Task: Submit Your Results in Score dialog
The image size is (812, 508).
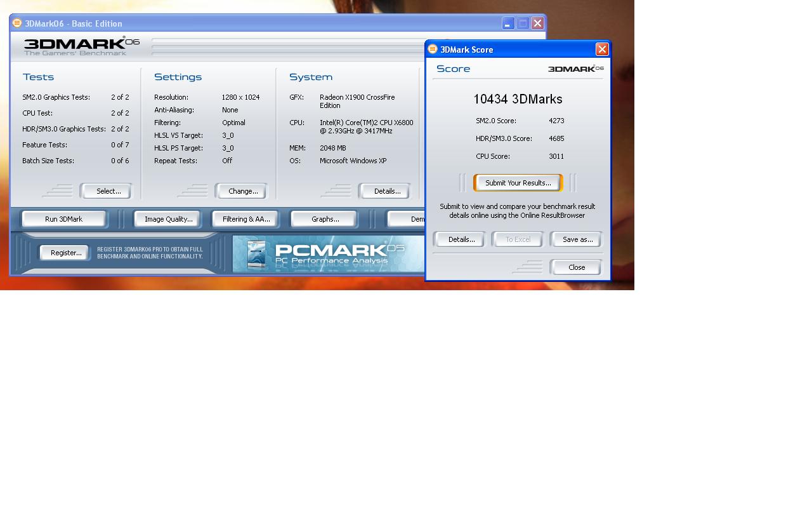Action: 518,183
